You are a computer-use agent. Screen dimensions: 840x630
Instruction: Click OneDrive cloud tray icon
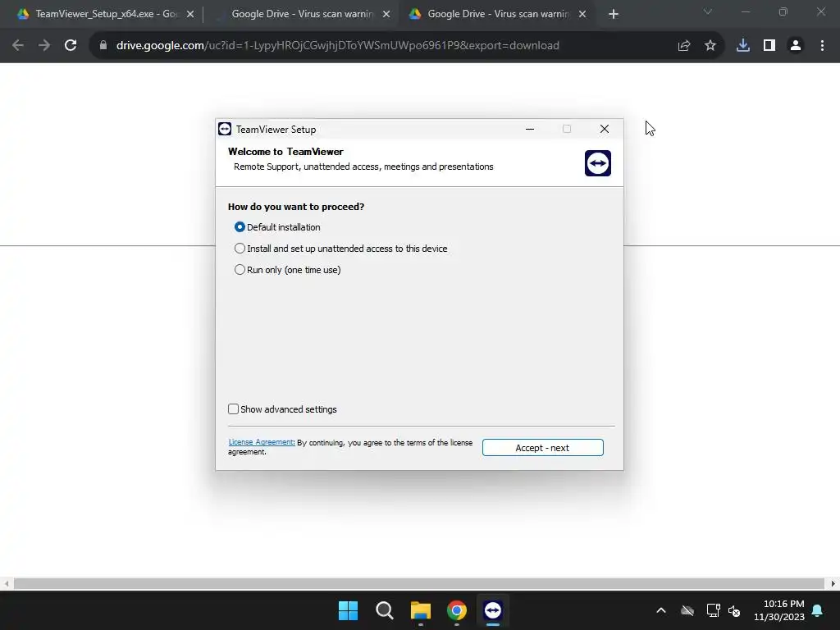click(687, 610)
